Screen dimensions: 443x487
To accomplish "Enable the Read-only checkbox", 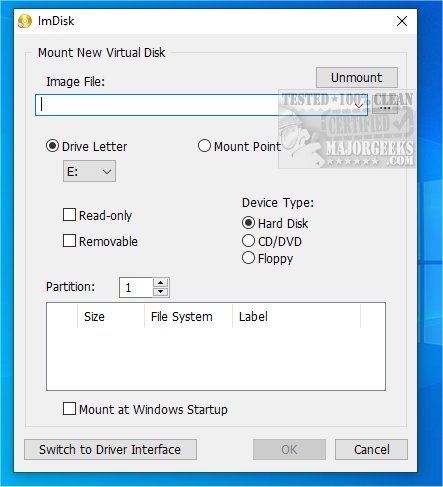I will coord(69,215).
